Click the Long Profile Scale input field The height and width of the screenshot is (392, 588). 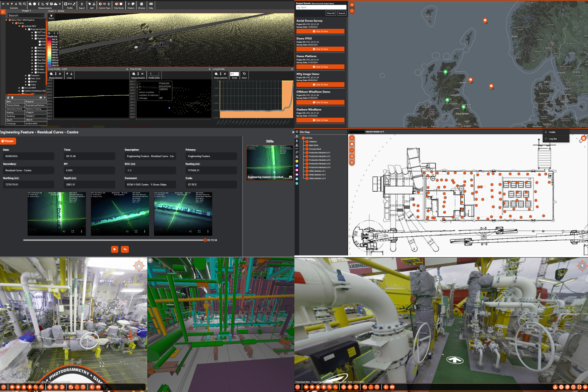(234, 74)
